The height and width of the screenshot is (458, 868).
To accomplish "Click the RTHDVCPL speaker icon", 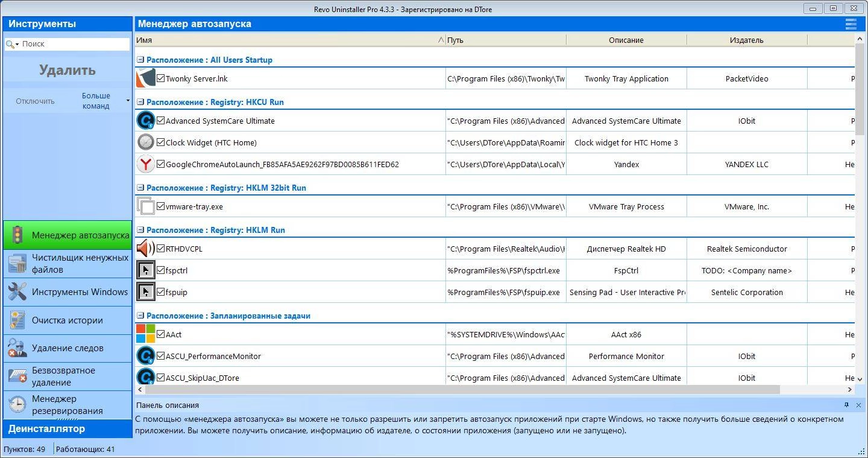I will coord(145,249).
